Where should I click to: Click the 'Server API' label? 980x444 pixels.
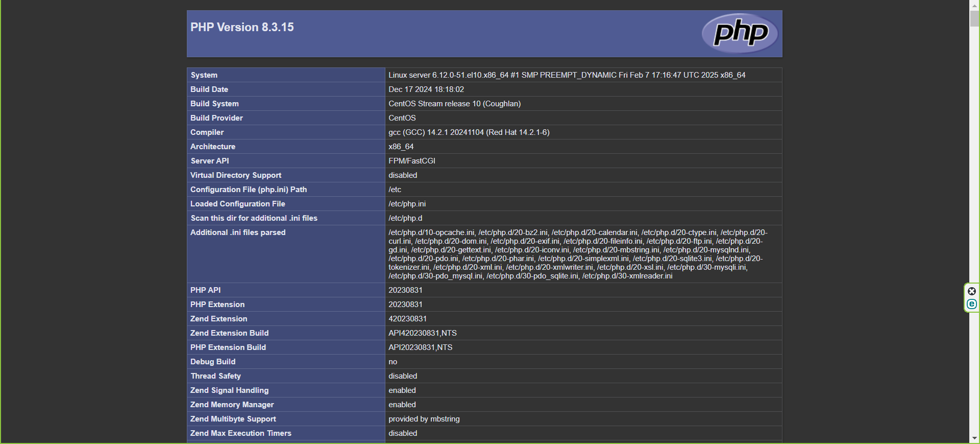coord(210,161)
